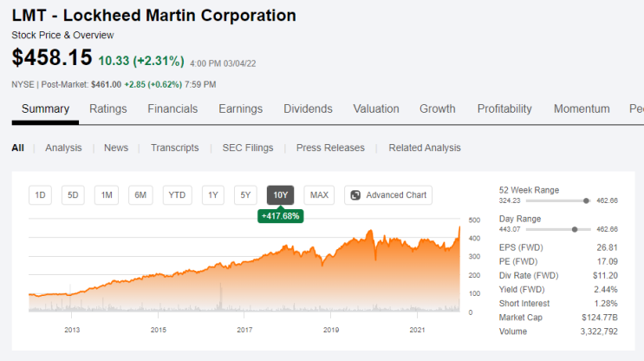Select the 5D chart range
644x361 pixels.
(73, 195)
